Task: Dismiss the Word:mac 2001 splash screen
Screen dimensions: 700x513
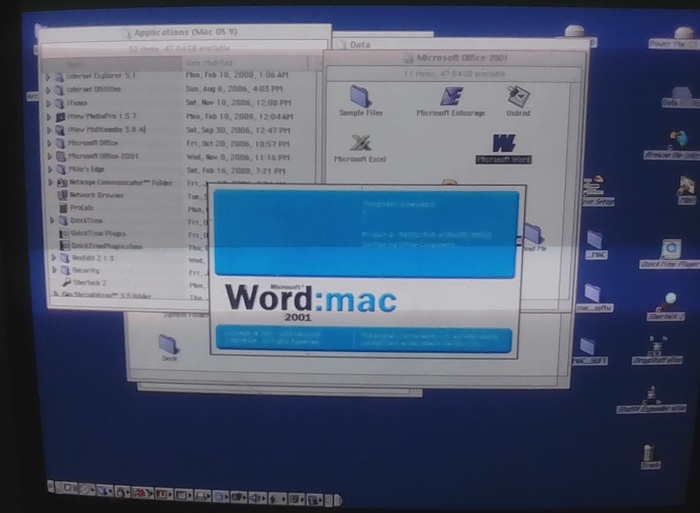Action: (365, 270)
